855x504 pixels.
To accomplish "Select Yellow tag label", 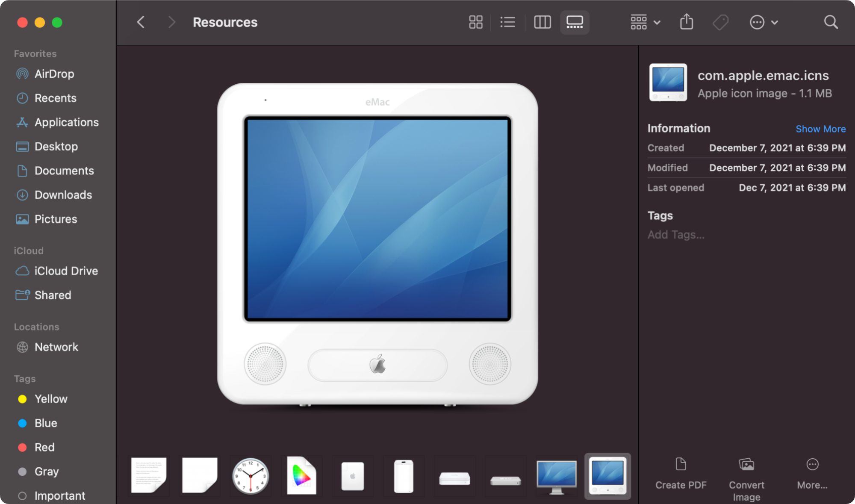I will pyautogui.click(x=52, y=398).
